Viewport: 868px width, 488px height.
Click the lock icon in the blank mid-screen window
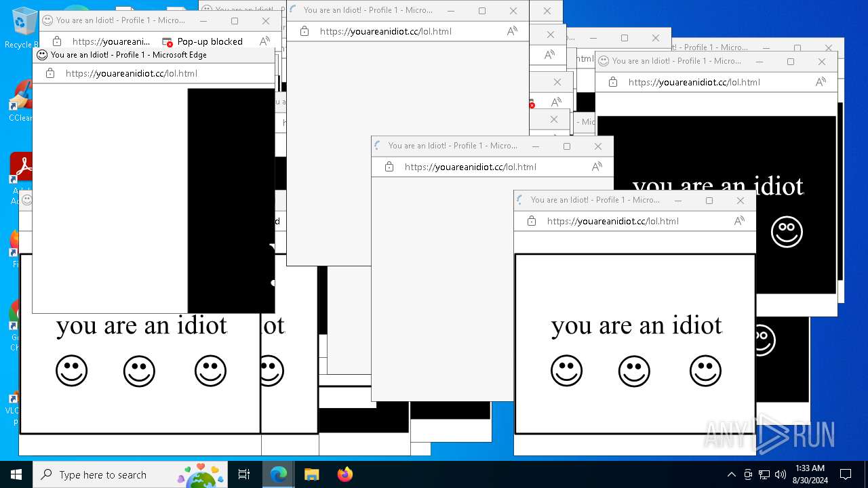(389, 167)
